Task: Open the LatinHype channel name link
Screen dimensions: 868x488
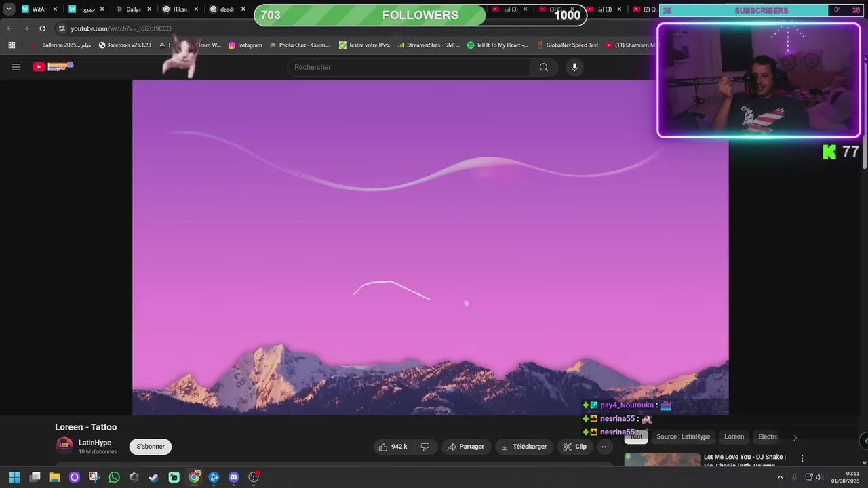Action: pos(95,443)
